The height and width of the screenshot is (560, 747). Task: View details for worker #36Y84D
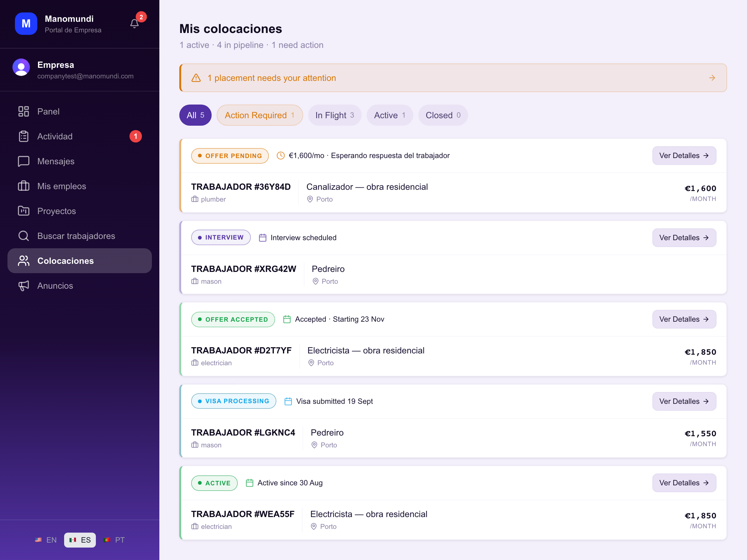point(684,156)
